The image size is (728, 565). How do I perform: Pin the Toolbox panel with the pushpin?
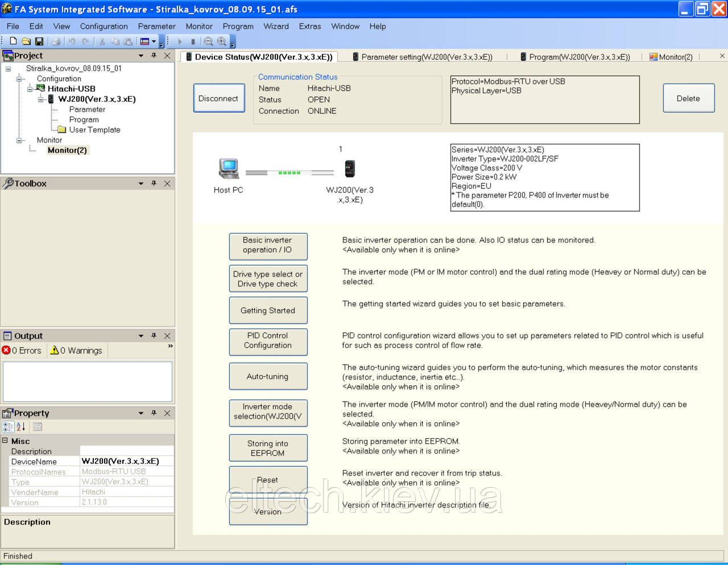154,183
